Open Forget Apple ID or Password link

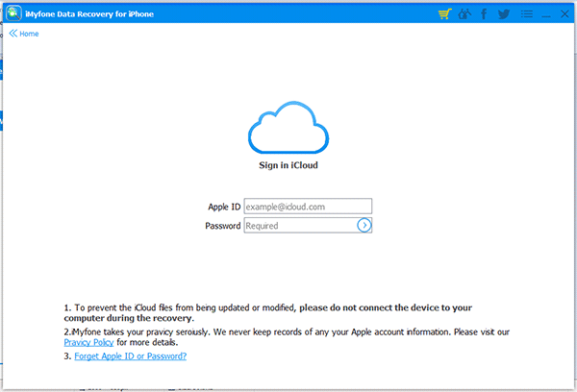tap(130, 355)
